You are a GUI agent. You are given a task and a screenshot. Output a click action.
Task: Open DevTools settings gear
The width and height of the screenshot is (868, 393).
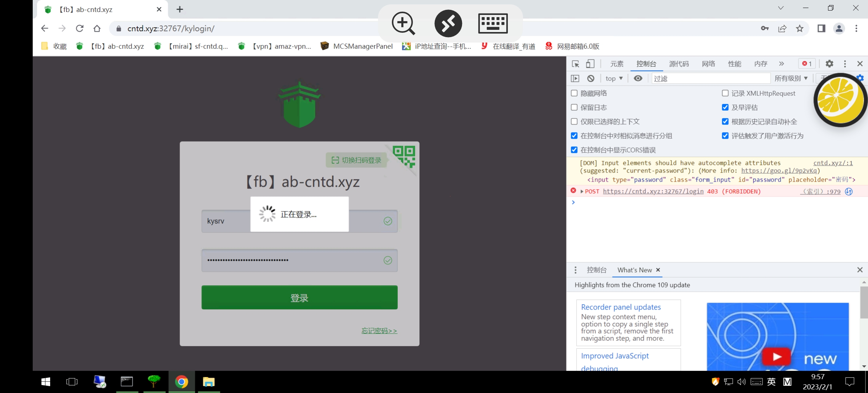[x=829, y=64]
